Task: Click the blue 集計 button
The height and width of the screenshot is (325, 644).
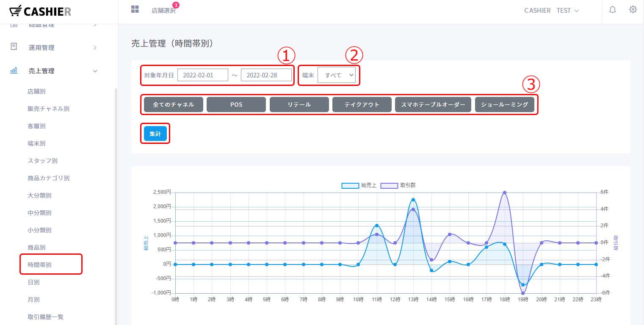Action: coord(155,133)
